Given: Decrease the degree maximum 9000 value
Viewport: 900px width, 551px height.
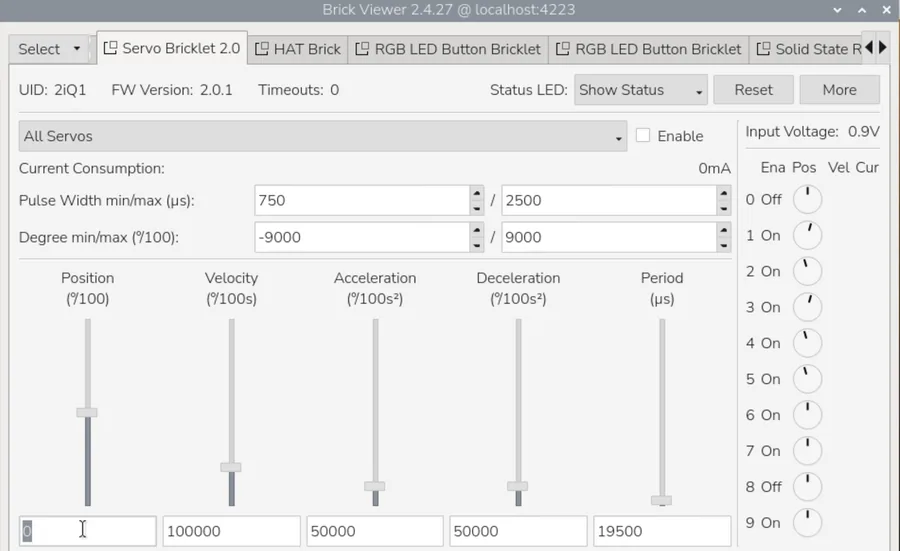Looking at the screenshot, I should pos(724,245).
